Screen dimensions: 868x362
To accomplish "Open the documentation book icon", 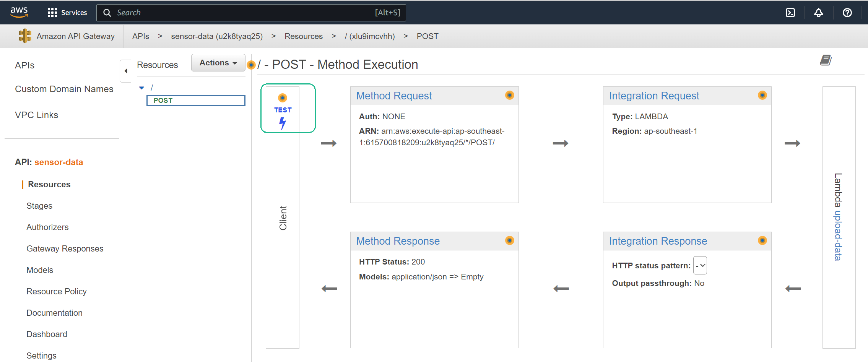I will (x=826, y=60).
